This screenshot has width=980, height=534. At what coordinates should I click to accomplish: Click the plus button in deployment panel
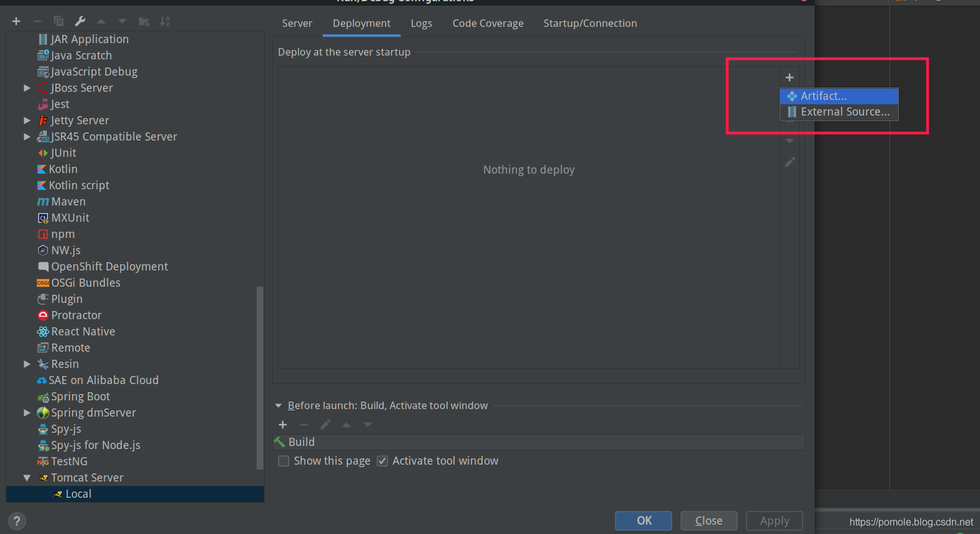coord(790,77)
